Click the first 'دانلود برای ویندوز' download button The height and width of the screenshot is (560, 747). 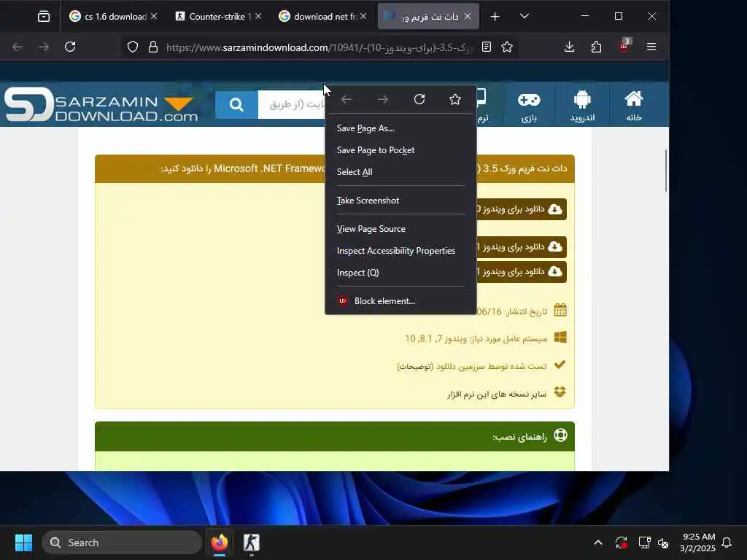click(521, 209)
